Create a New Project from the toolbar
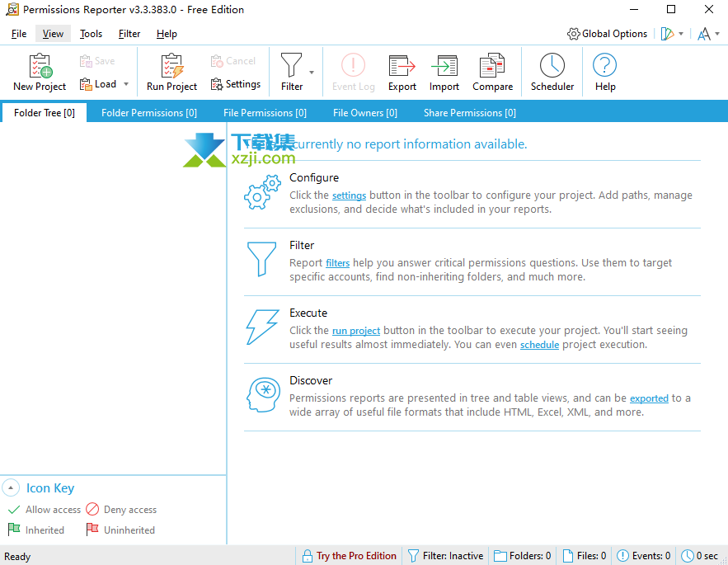This screenshot has width=728, height=565. (x=40, y=72)
